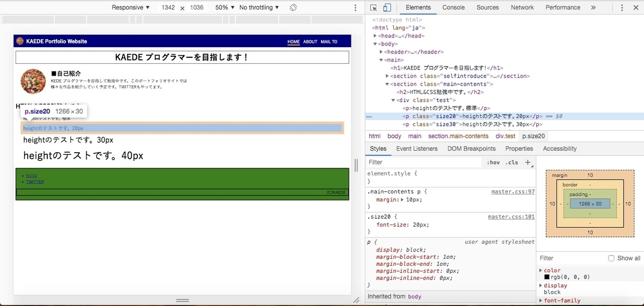
Task: Open the No throttling dropdown
Action: point(259,8)
